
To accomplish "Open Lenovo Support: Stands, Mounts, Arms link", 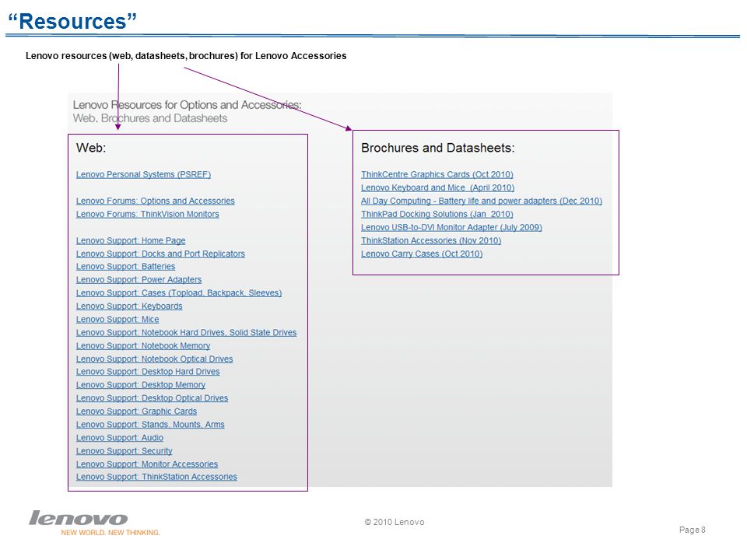I will coord(150,425).
